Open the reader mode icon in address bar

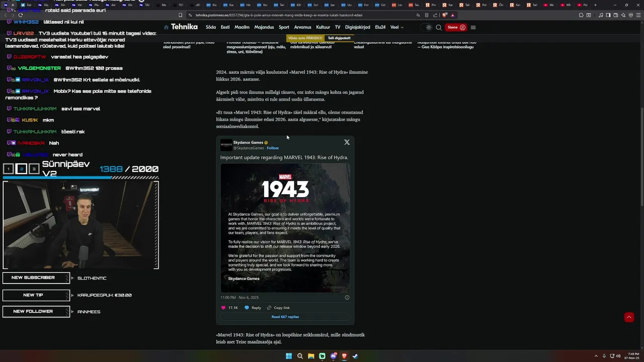(x=427, y=15)
